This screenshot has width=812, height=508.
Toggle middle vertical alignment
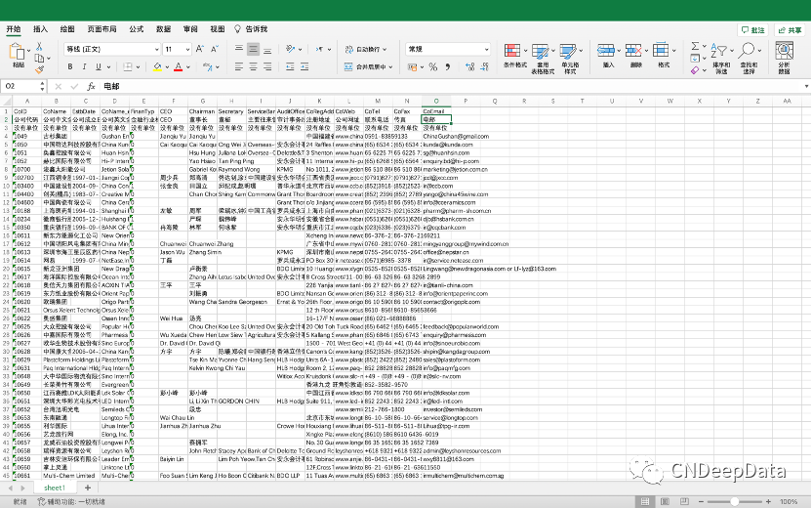(x=253, y=49)
